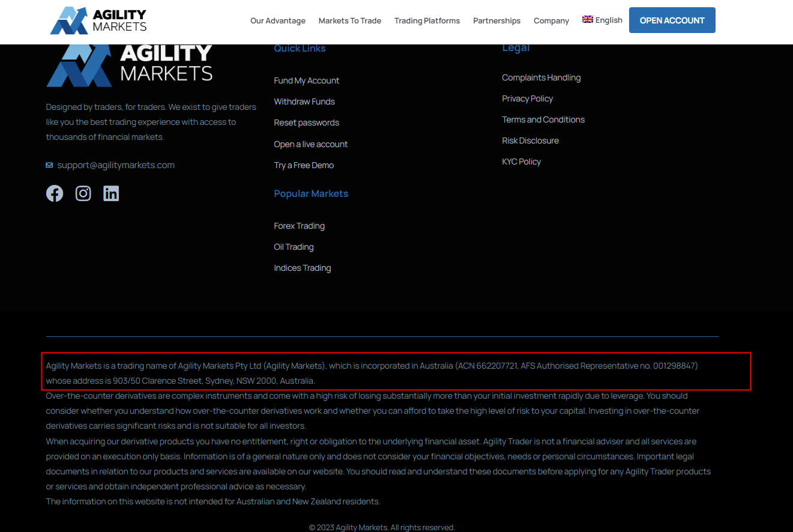Click the "Over-the-counter derivatives are complex" warning
Image resolution: width=793 pixels, height=532 pixels.
tap(373, 411)
